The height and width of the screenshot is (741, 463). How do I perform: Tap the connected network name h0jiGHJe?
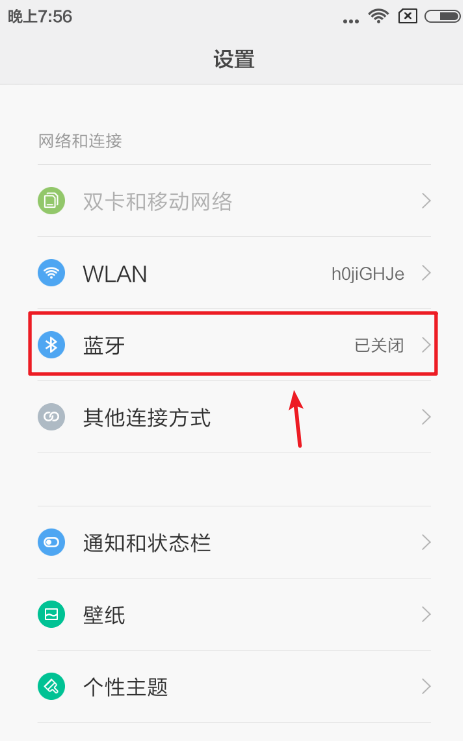pyautogui.click(x=368, y=274)
